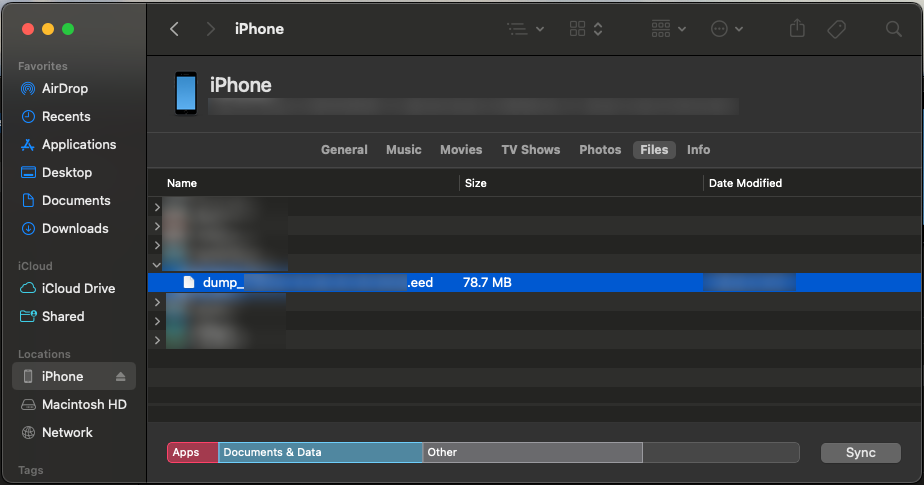Open the Search magnifier
The width and height of the screenshot is (924, 485).
893,29
